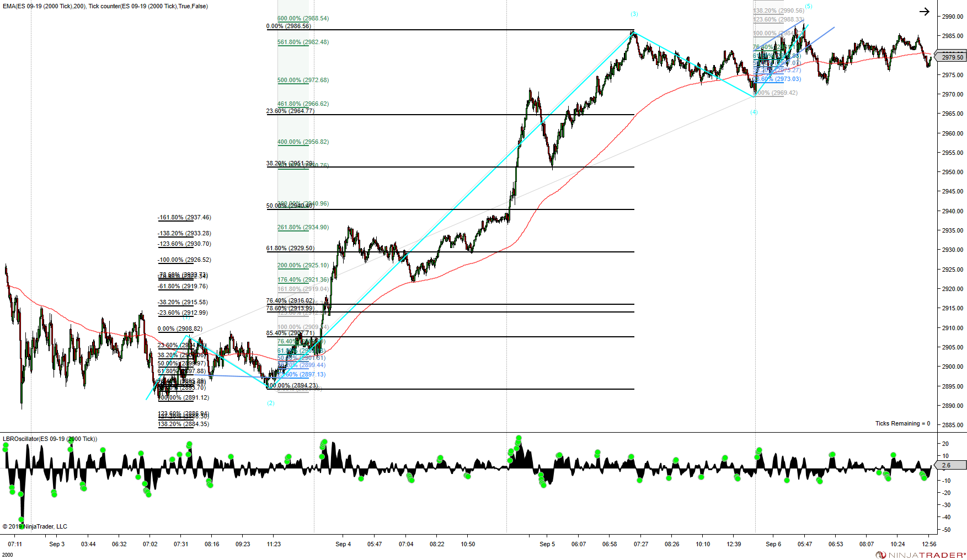Click the Fibonacci label -123.60% (2930.70)
The image size is (967, 560).
click(184, 244)
